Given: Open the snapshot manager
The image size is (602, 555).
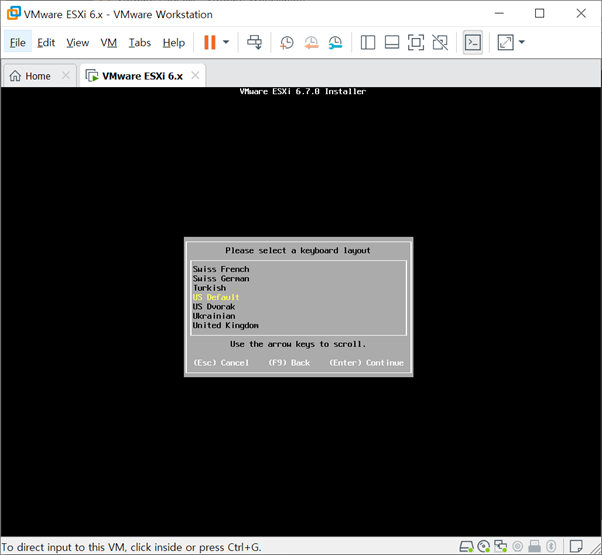Looking at the screenshot, I should pyautogui.click(x=336, y=42).
